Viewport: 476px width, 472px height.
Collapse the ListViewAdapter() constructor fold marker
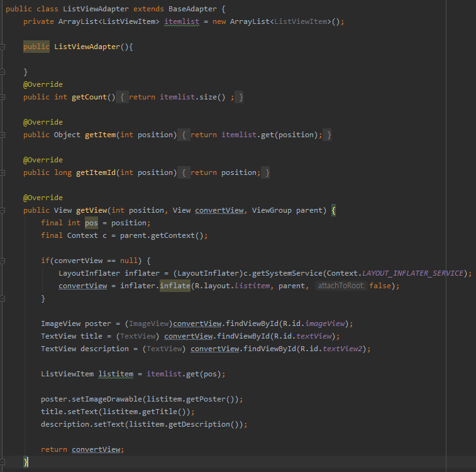[2, 47]
